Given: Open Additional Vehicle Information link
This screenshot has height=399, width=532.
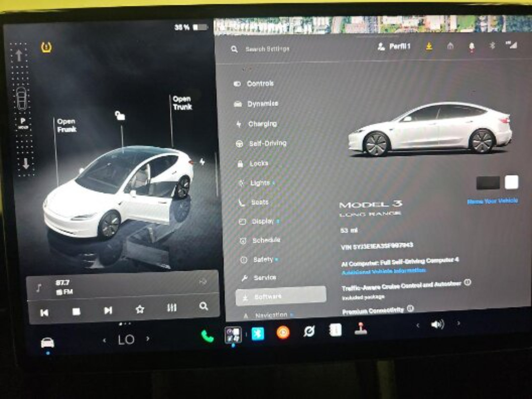Looking at the screenshot, I should tap(384, 271).
